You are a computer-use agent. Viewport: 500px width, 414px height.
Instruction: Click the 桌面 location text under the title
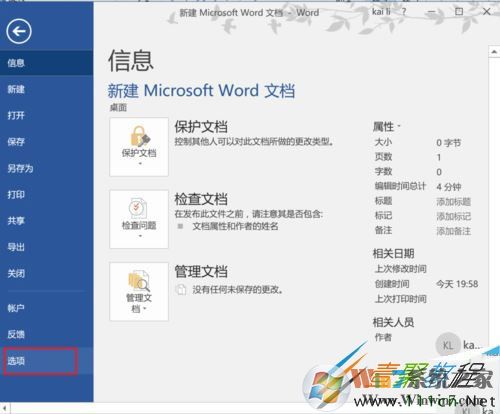tap(118, 108)
